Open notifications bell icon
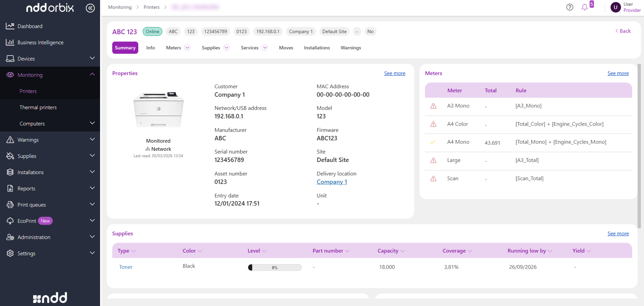Viewport: 644px width, 306px height. (x=584, y=7)
